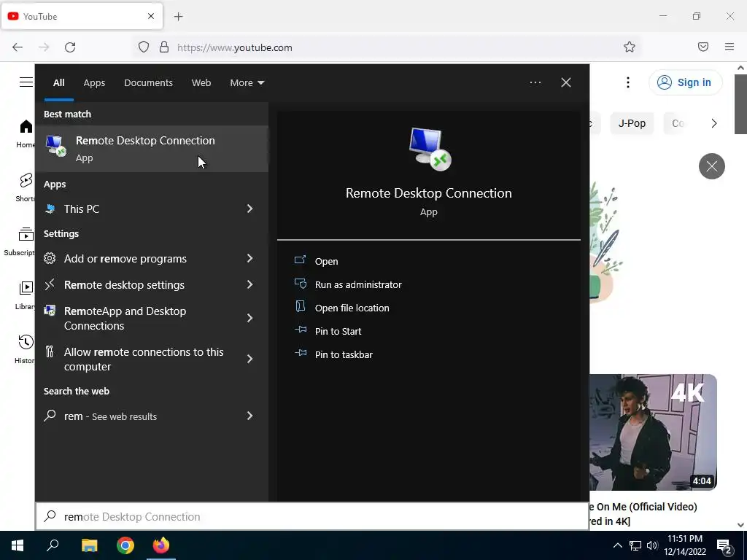Reload the current Firefox page
This screenshot has width=747, height=560.
click(x=70, y=47)
